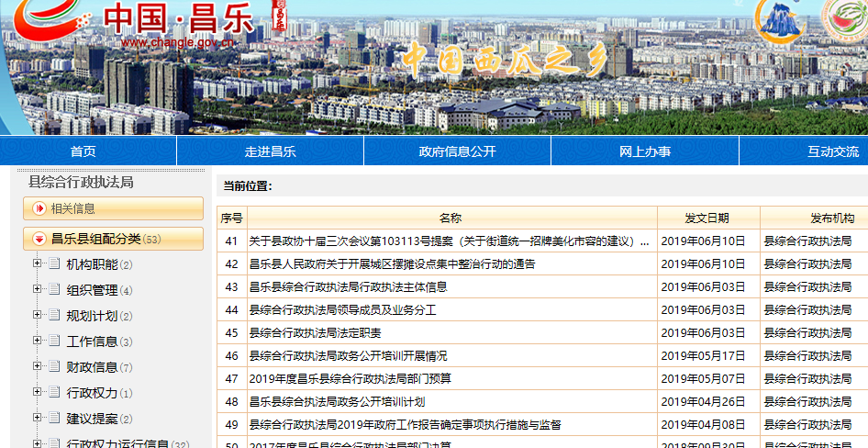Click the document icon next to 财政信息
Image resolution: width=868 pixels, height=448 pixels.
53,367
